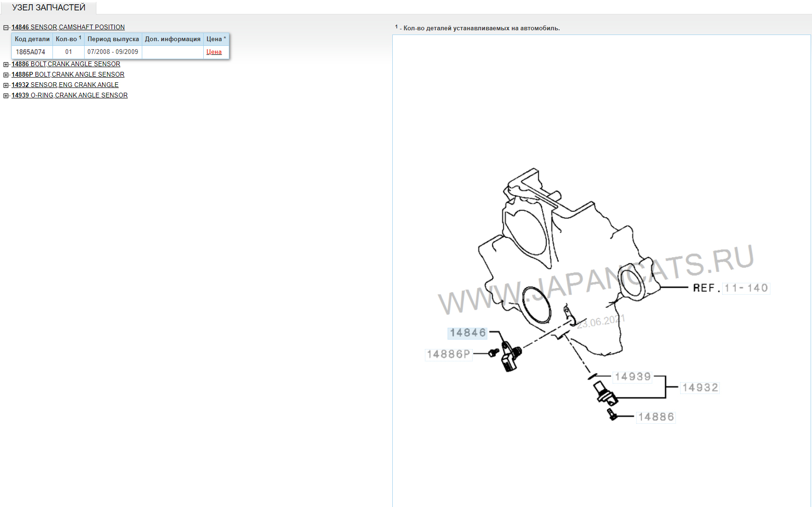812x507 pixels.
Task: Open the 14939 O-RING,CRANK ANGLE SENSOR link
Action: tap(69, 95)
